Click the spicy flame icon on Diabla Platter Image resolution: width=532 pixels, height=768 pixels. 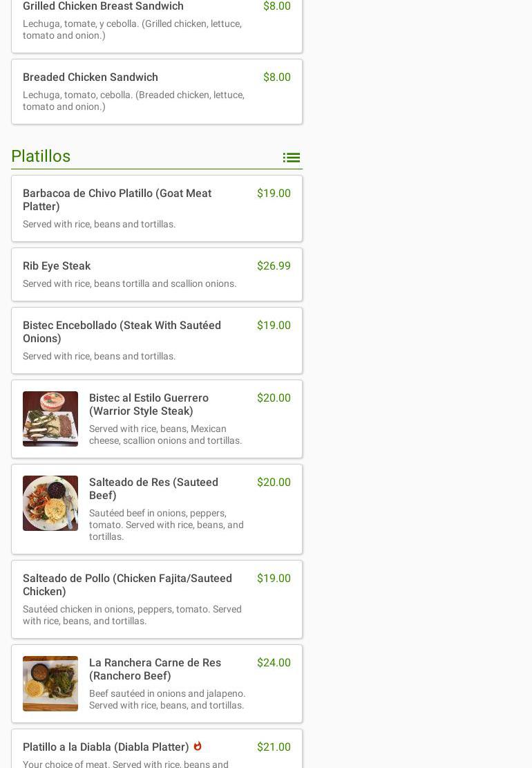[198, 746]
